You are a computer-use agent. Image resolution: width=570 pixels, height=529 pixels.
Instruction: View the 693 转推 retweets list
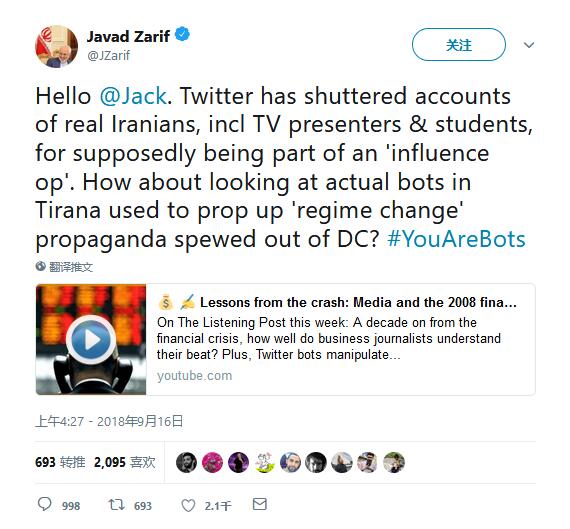pyautogui.click(x=60, y=462)
